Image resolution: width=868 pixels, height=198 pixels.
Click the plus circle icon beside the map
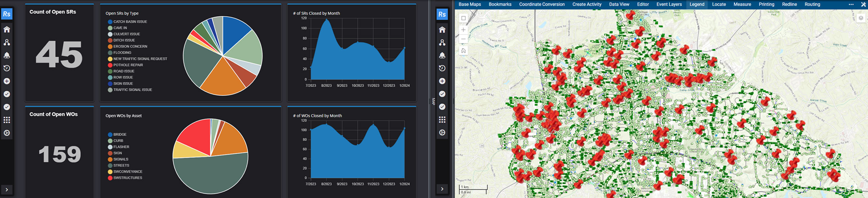coord(442,81)
